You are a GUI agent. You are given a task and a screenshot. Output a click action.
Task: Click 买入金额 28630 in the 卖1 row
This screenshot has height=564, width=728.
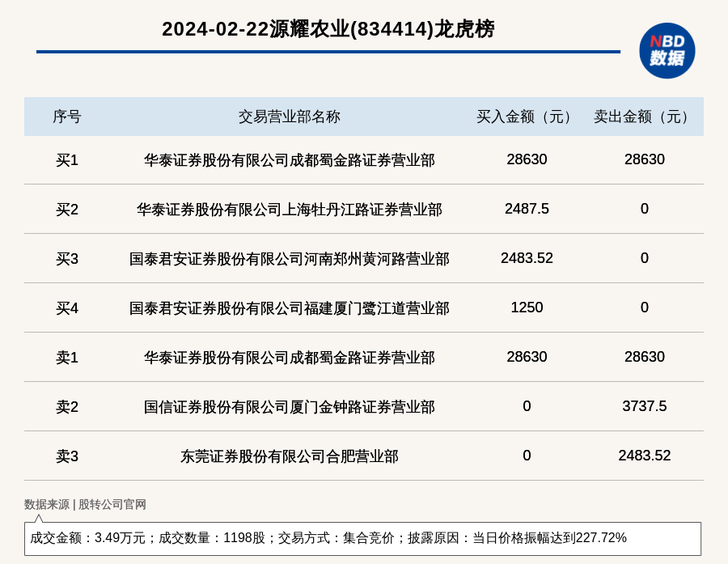(x=527, y=356)
